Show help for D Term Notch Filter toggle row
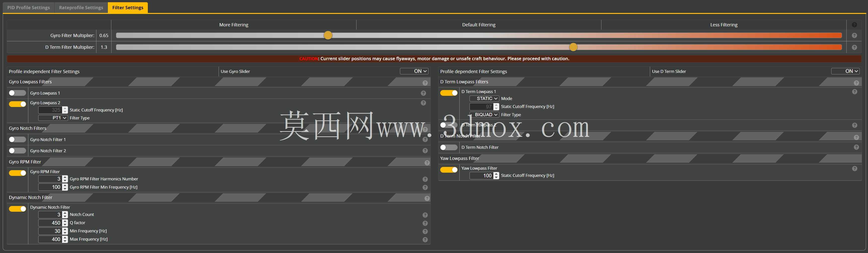868x253 pixels. 856,147
